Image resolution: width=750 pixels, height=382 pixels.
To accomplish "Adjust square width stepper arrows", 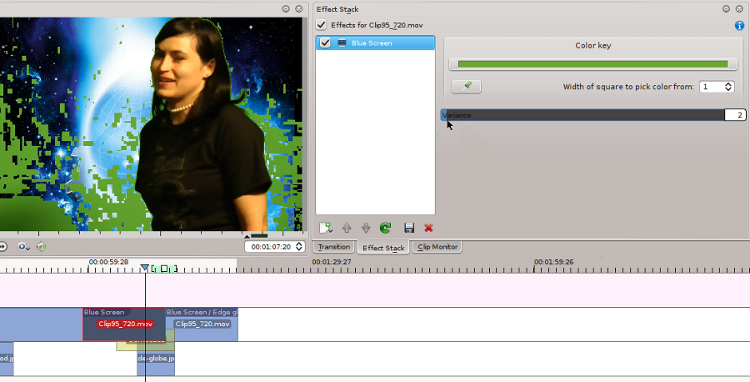I will (x=728, y=87).
